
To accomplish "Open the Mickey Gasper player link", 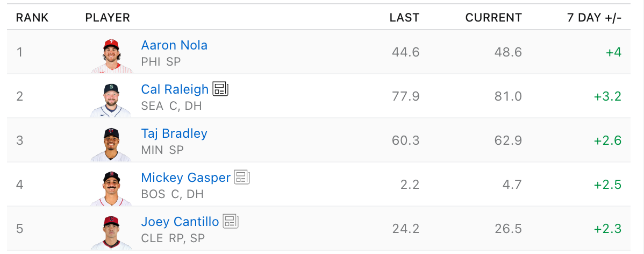I will (x=185, y=177).
